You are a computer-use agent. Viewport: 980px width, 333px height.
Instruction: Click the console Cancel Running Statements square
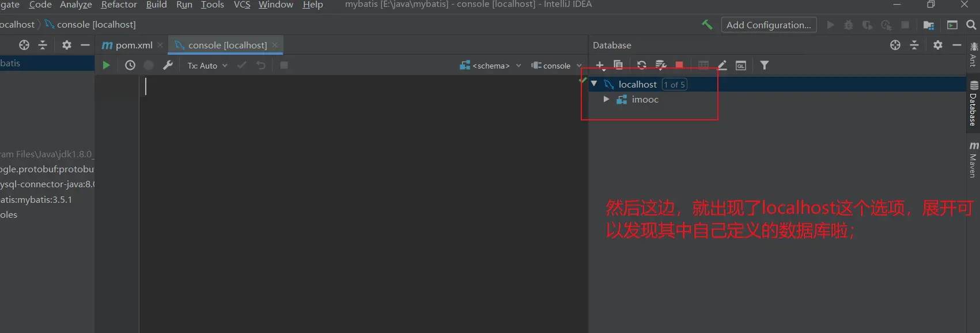click(x=284, y=65)
